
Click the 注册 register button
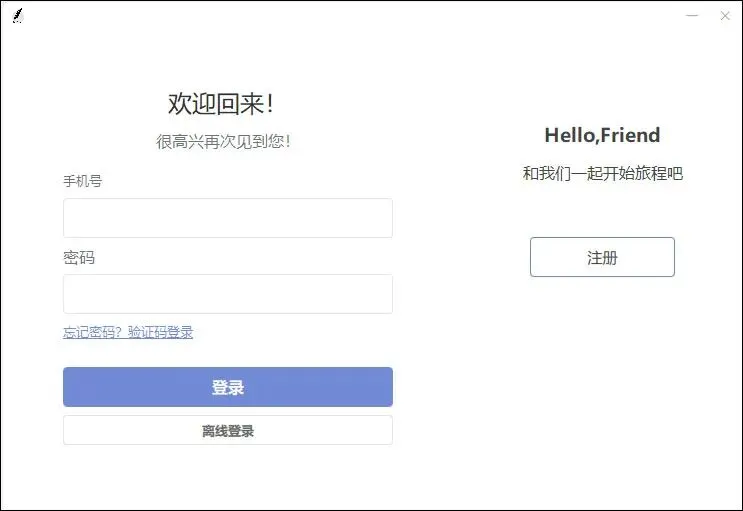pos(602,257)
